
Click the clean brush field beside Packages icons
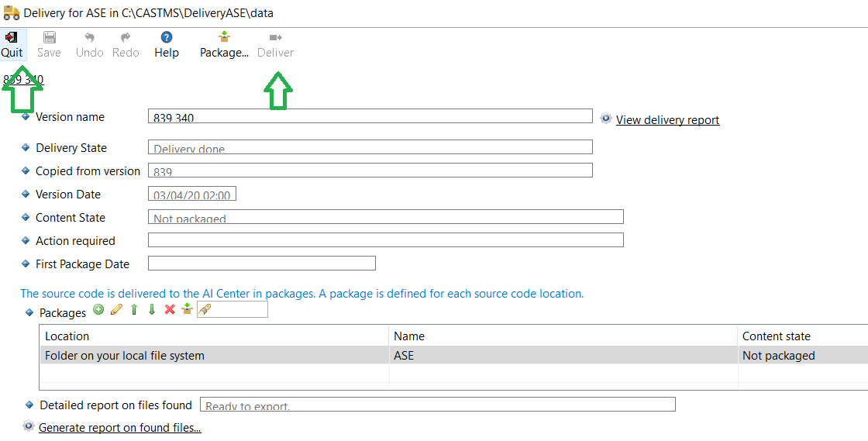coord(232,310)
